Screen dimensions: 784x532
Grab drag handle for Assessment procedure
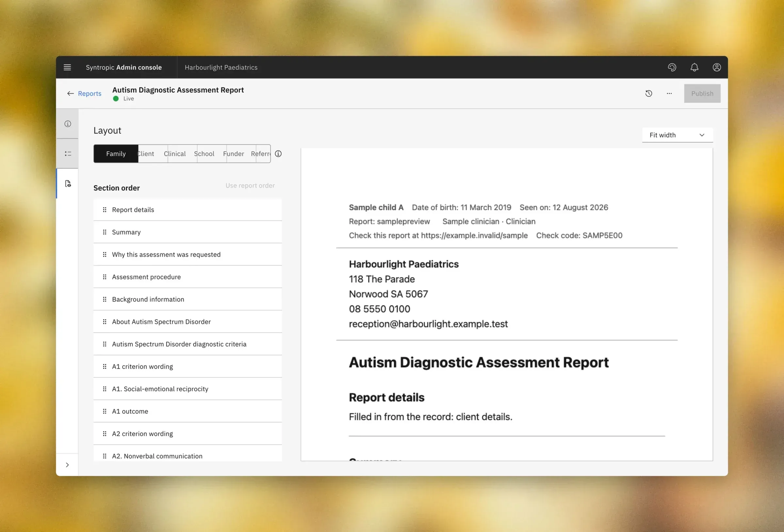pos(105,277)
